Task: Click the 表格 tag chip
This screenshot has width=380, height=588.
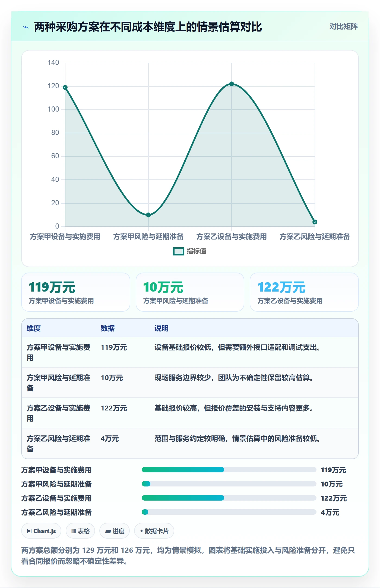Action: click(80, 531)
